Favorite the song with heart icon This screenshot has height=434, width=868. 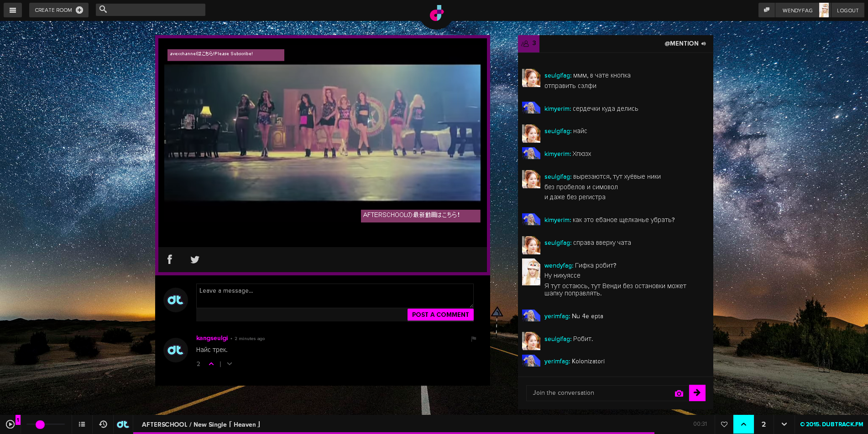[x=724, y=424]
